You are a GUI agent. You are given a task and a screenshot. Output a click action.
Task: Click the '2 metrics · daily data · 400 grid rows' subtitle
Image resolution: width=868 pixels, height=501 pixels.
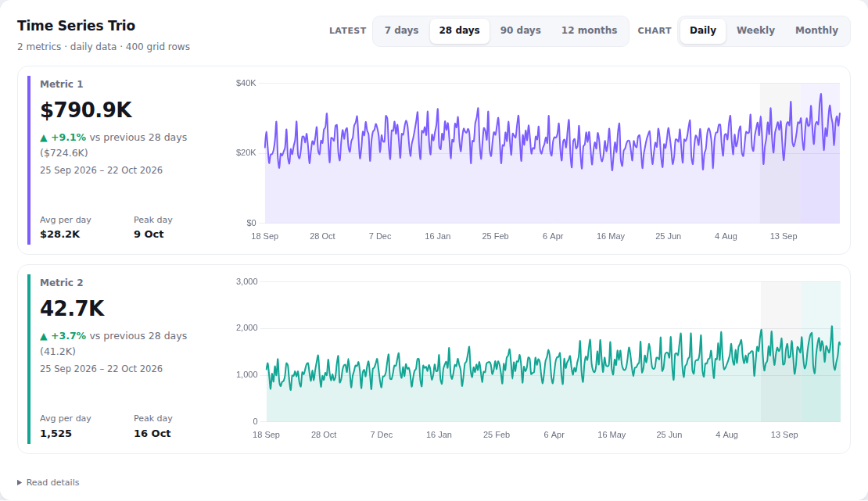tap(103, 46)
